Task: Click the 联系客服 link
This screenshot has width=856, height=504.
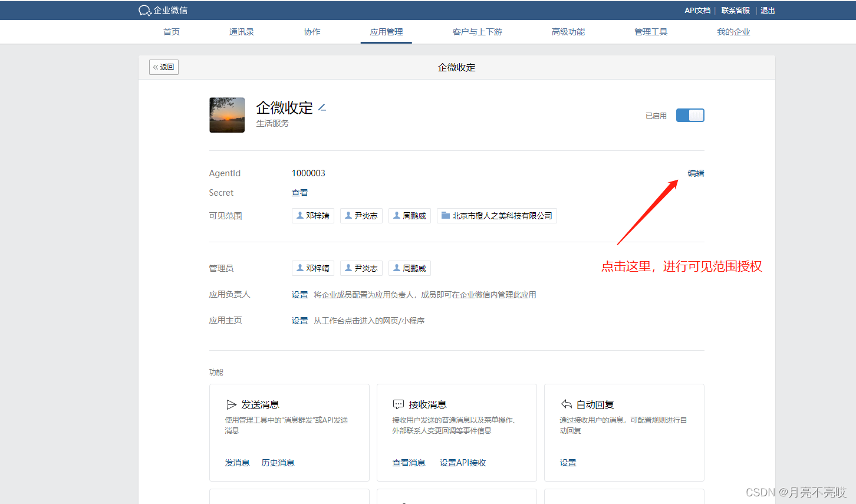Action: click(x=736, y=11)
